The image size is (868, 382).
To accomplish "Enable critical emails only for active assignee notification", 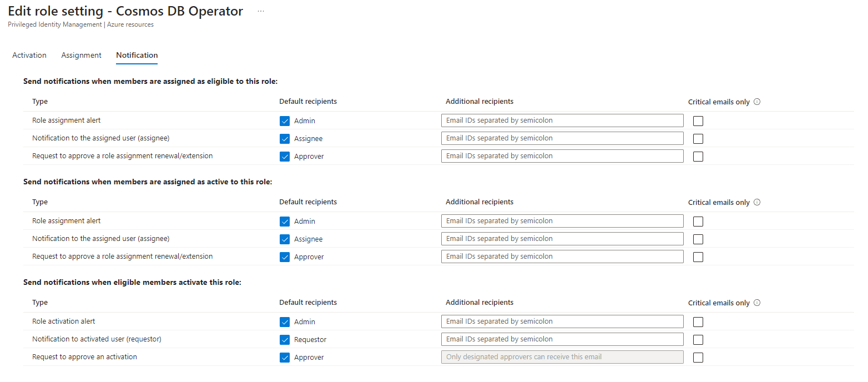I will [698, 239].
